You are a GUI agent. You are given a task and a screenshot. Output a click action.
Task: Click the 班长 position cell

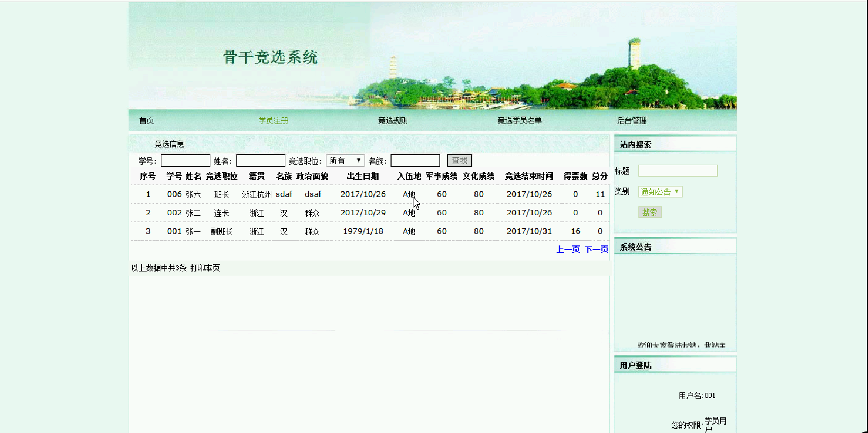pos(221,194)
